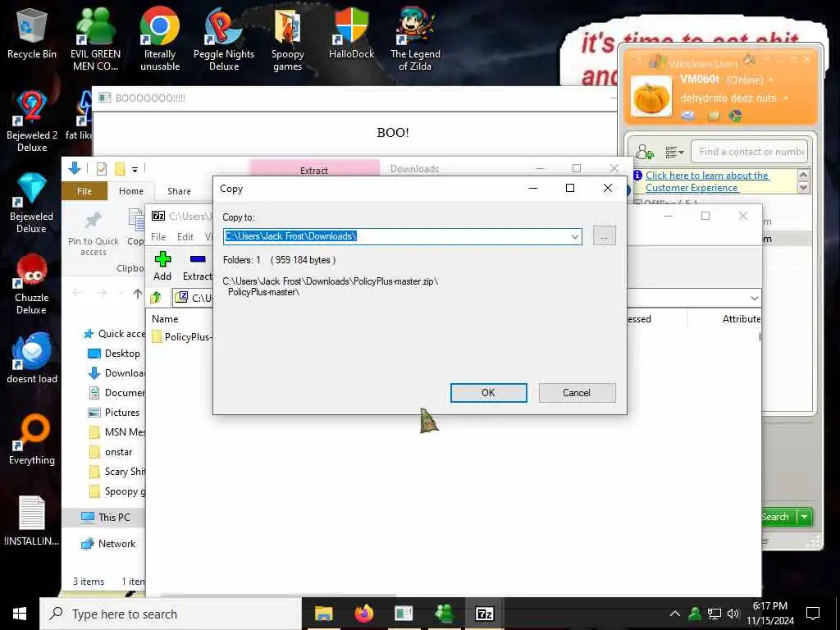Open the Customize Quick Access Toolbar dropdown
The width and height of the screenshot is (840, 630).
135,170
